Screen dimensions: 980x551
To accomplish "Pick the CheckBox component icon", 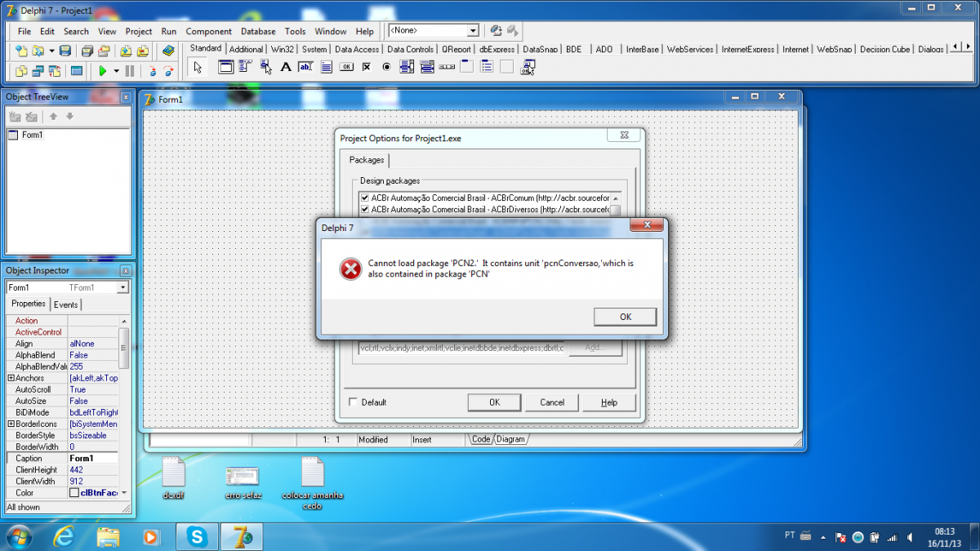I will (x=366, y=68).
